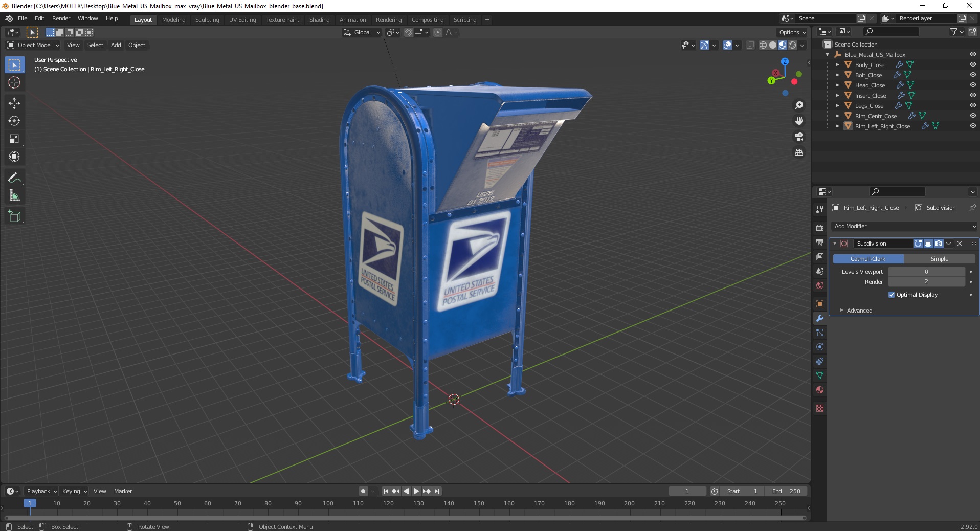Open the Add Modifier dropdown
The height and width of the screenshot is (531, 980).
tap(904, 226)
